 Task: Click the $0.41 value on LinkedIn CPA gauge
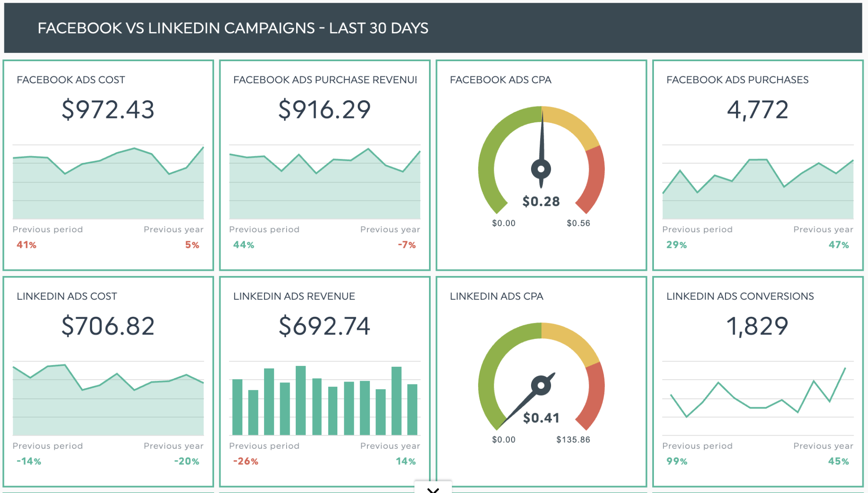[541, 418]
